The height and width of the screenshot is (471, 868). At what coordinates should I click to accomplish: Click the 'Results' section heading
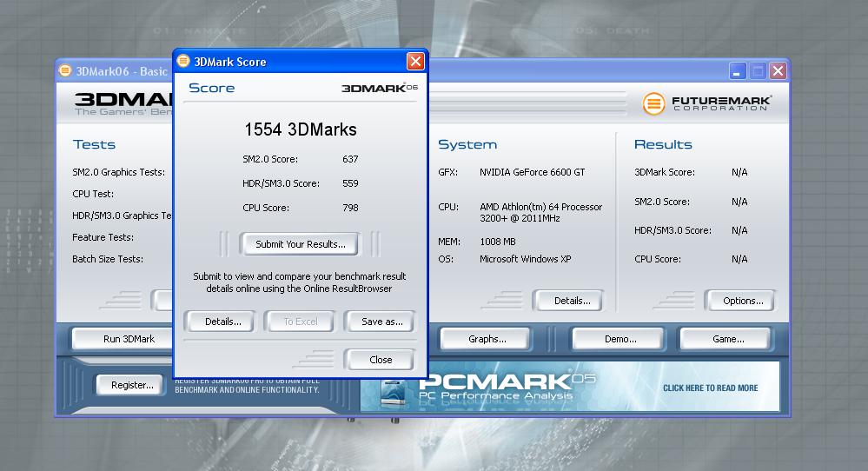click(663, 144)
